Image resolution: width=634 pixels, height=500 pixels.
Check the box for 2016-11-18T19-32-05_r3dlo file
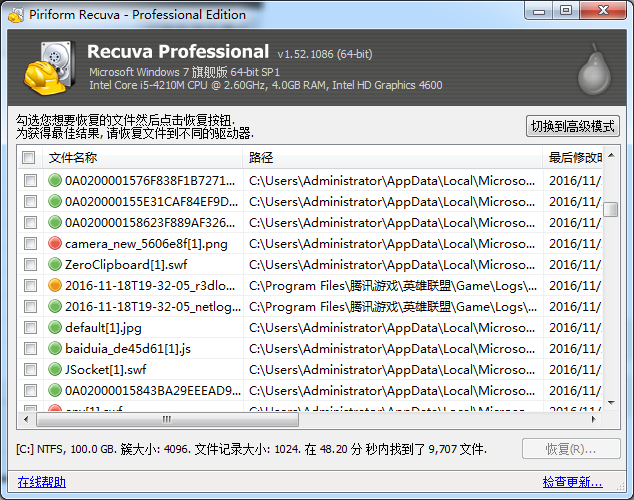coord(30,285)
